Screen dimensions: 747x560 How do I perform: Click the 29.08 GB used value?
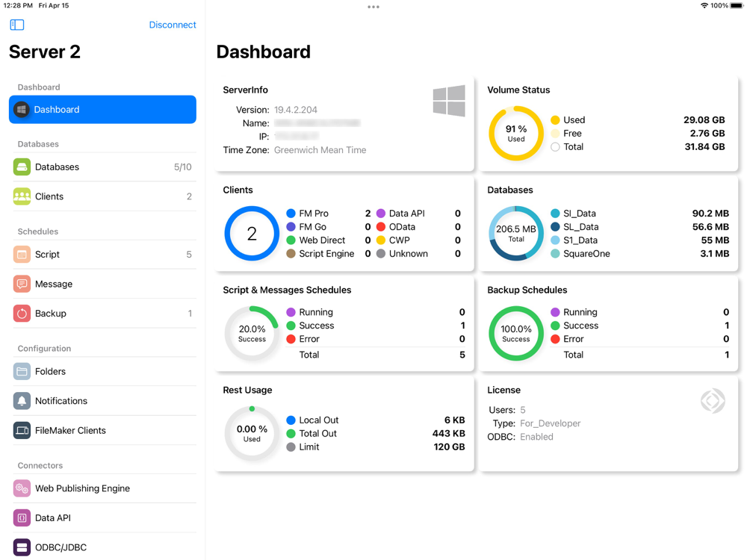point(704,120)
